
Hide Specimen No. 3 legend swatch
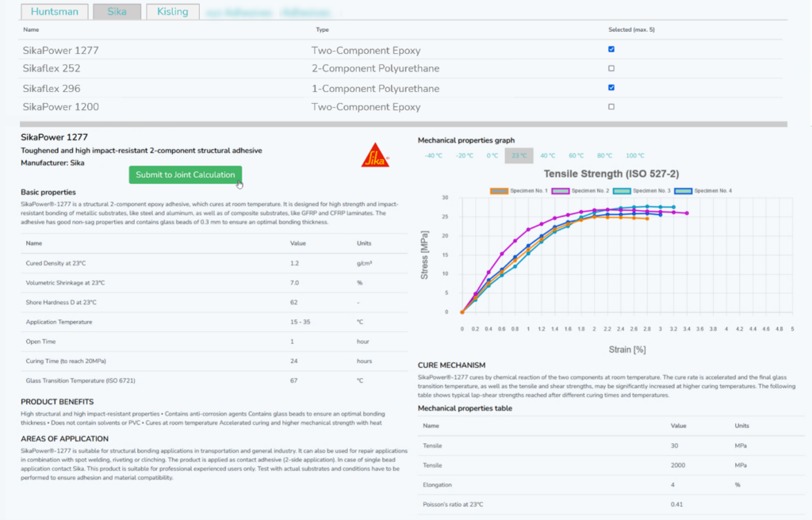coord(624,190)
